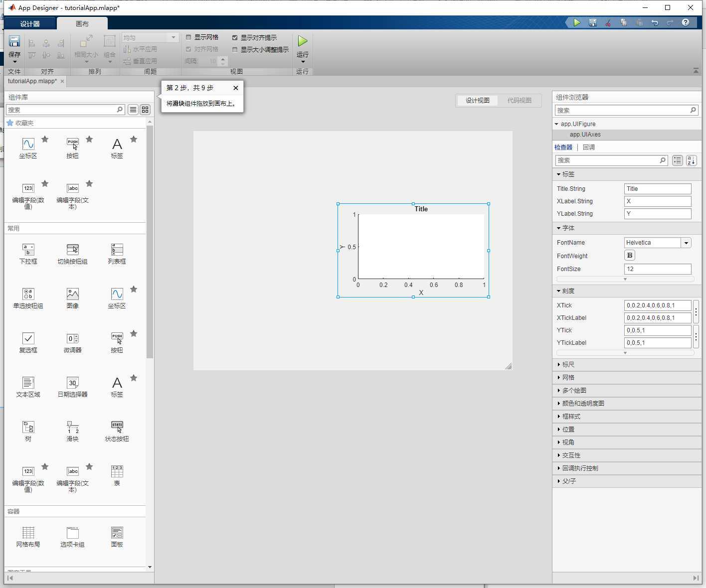This screenshot has height=588, width=706.
Task: Expand the Grid (网格) property section
Action: (x=568, y=378)
